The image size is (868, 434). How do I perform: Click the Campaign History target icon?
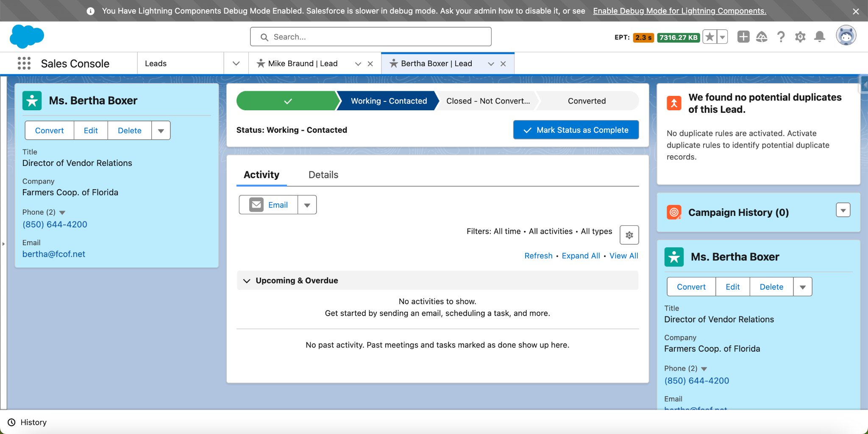tap(674, 212)
